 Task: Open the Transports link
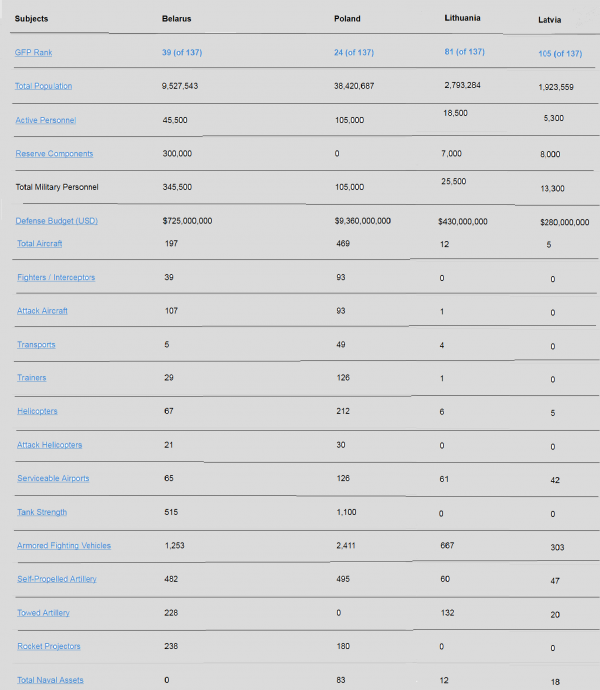point(36,345)
